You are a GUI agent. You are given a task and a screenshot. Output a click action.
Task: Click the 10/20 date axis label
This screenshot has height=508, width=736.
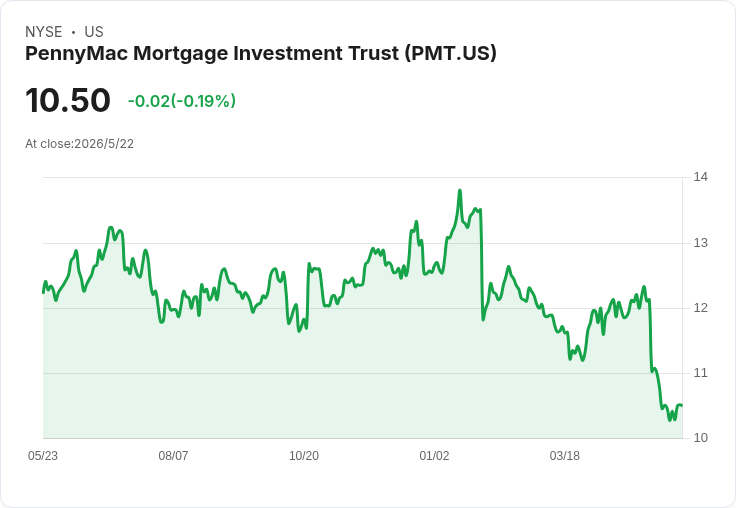(x=304, y=455)
